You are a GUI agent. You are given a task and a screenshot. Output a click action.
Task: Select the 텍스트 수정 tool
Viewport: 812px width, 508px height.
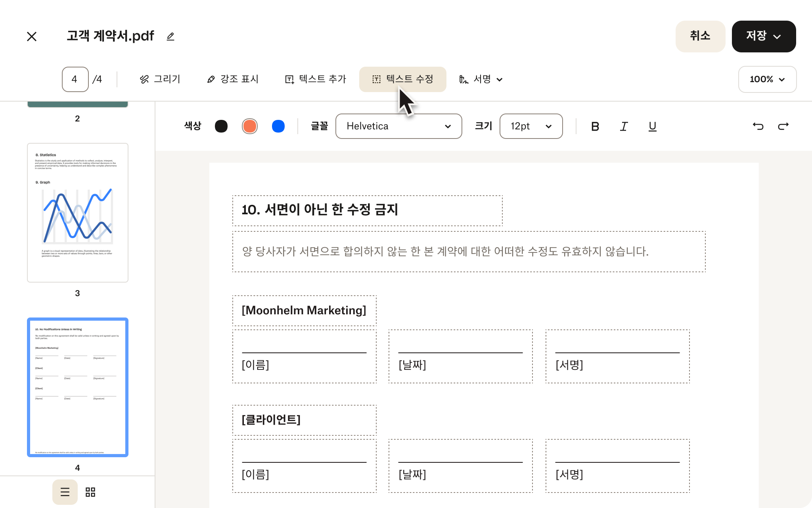tap(402, 79)
